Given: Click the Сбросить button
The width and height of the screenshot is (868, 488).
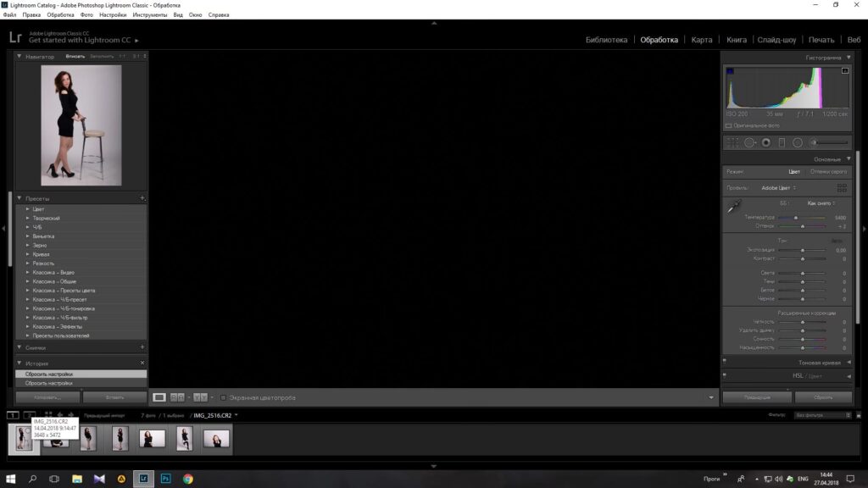Looking at the screenshot, I should 823,397.
